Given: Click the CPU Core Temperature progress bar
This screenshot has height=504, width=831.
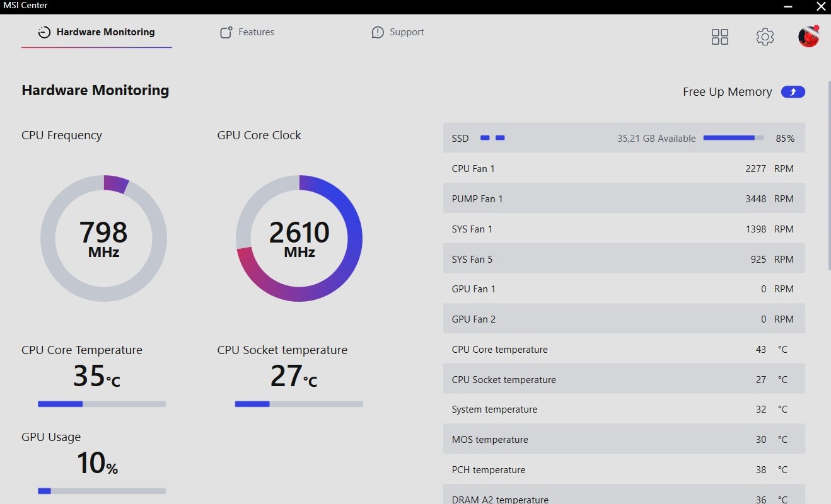Looking at the screenshot, I should 102,404.
